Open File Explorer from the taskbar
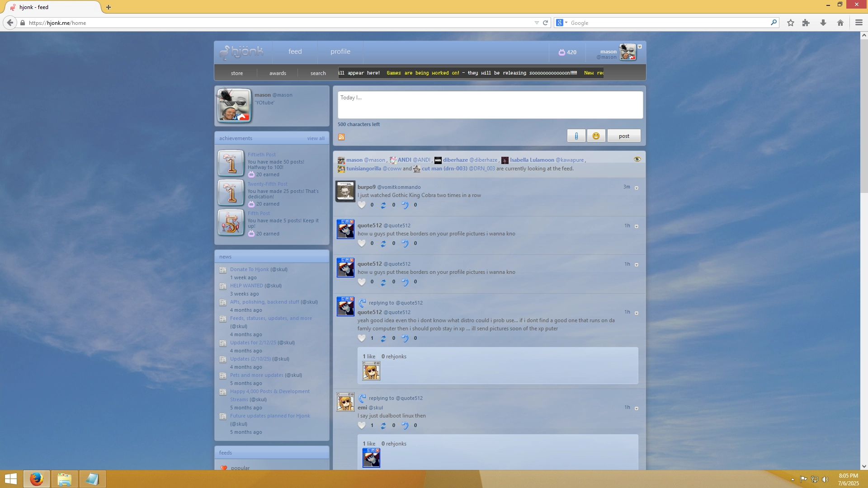The image size is (868, 488). pyautogui.click(x=64, y=479)
